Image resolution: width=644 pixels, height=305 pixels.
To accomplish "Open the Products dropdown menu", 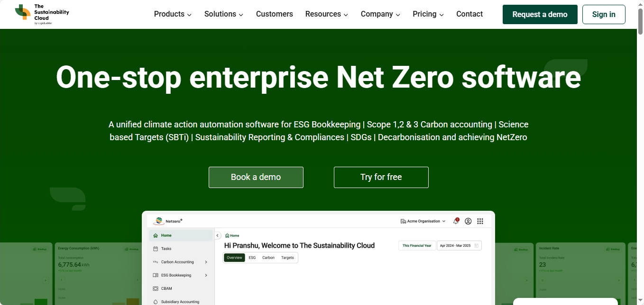I will 173,14.
